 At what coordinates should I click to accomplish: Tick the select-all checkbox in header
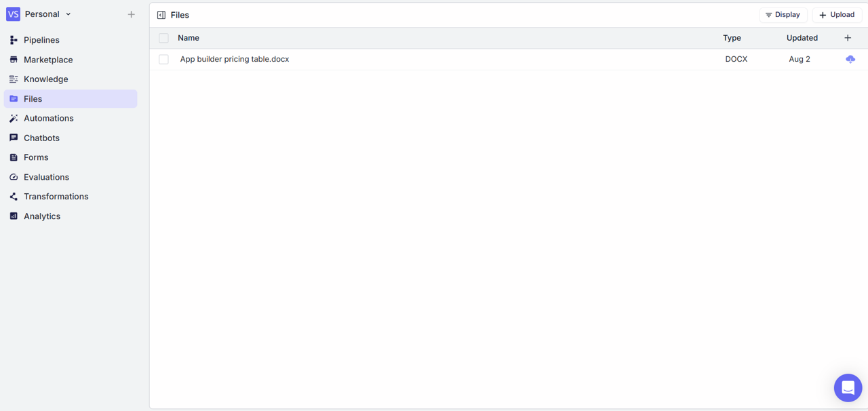[x=163, y=39]
